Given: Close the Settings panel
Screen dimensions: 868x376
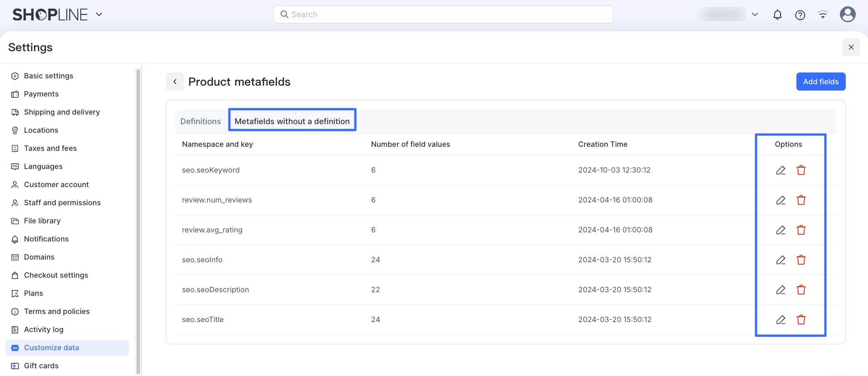Looking at the screenshot, I should [x=851, y=47].
